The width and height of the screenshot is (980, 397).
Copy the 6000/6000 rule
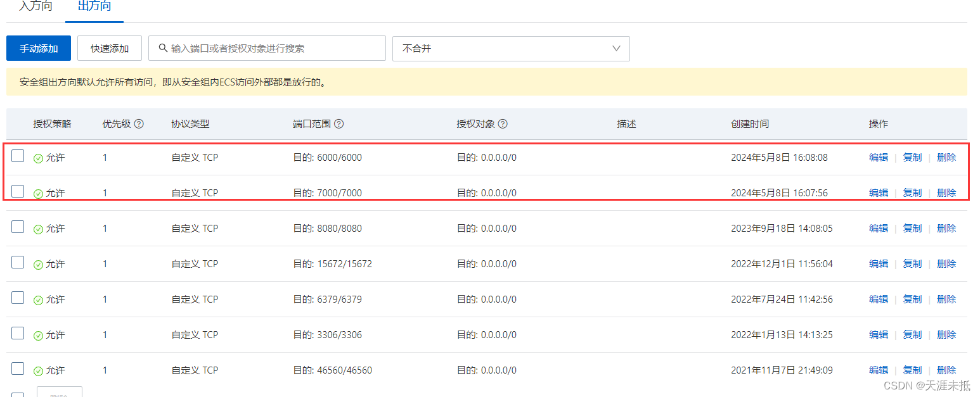click(912, 158)
